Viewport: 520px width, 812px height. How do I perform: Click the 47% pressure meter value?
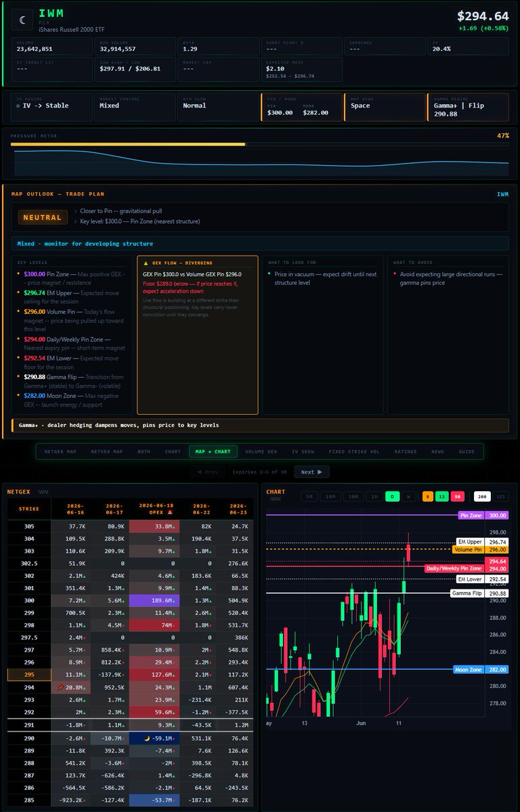pos(502,136)
